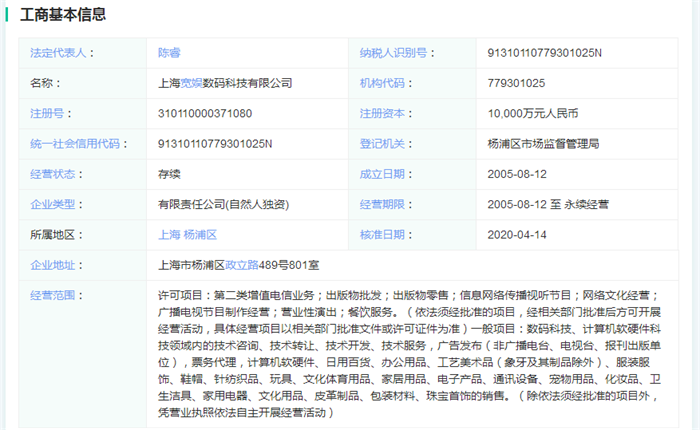Screen dimensions: 700x430
Task: Click the 工商基本信息 section heading
Action: point(56,15)
